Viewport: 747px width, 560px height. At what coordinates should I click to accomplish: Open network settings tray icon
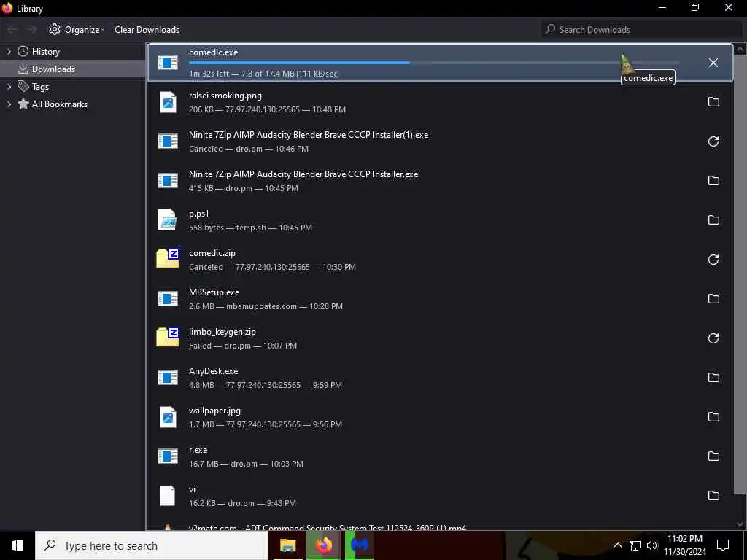click(x=635, y=545)
